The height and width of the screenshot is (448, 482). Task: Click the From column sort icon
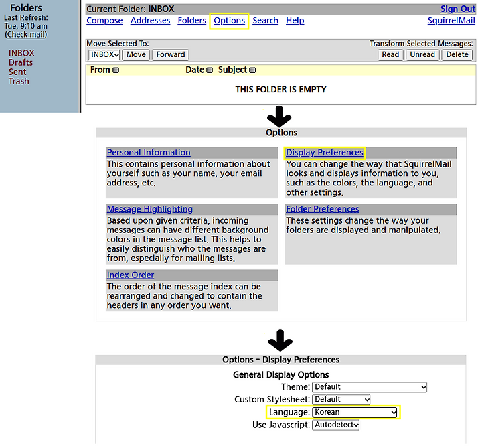point(116,70)
